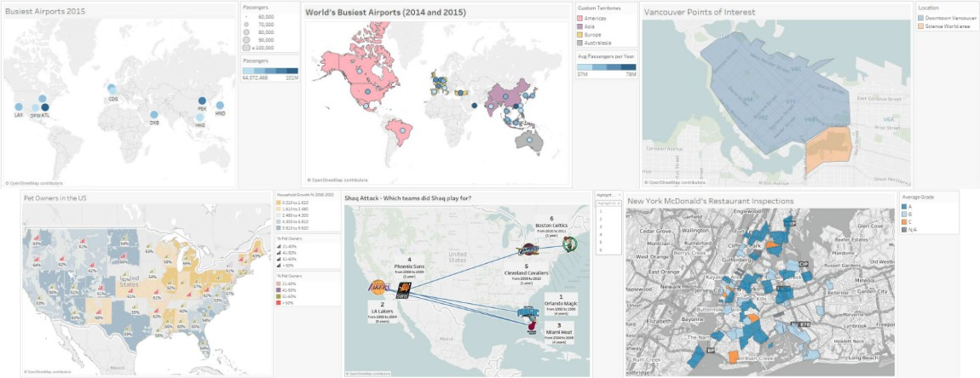Select the Orlando Magic logo marker
This screenshot has height=378, width=980.
tap(529, 313)
